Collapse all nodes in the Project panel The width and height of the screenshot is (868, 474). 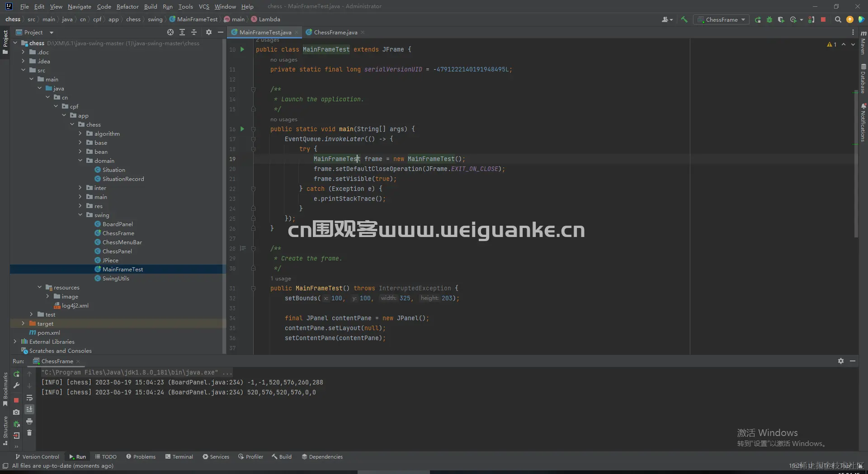194,32
